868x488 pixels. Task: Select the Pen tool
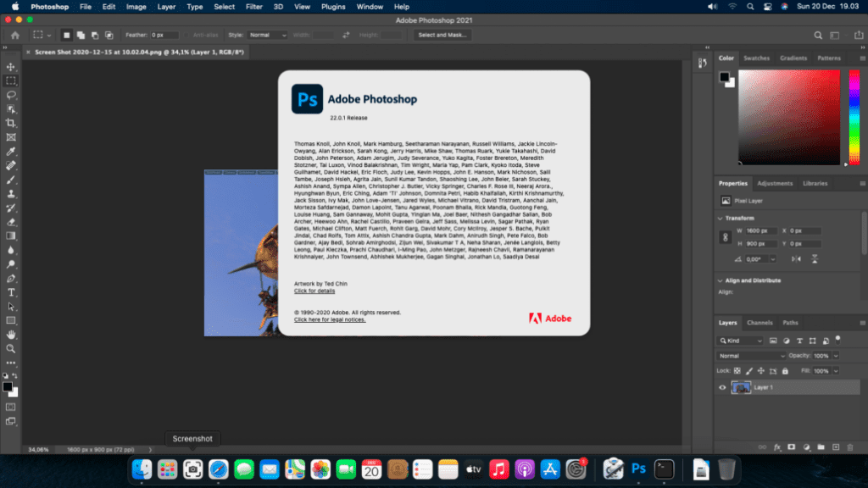pyautogui.click(x=10, y=278)
